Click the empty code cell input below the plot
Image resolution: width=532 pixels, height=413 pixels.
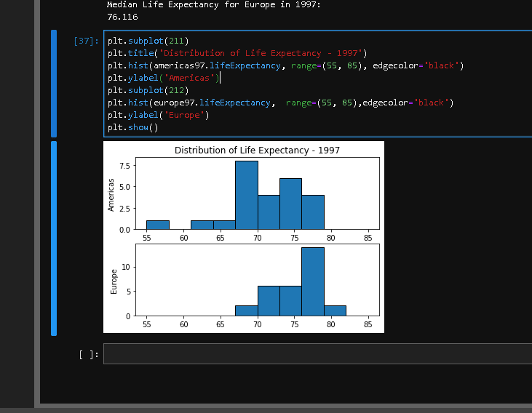click(x=317, y=353)
